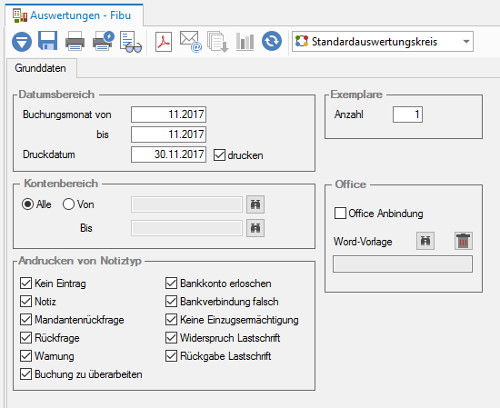Click the blue filter funnel icon
Image resolution: width=500 pixels, height=408 pixels.
coord(22,42)
